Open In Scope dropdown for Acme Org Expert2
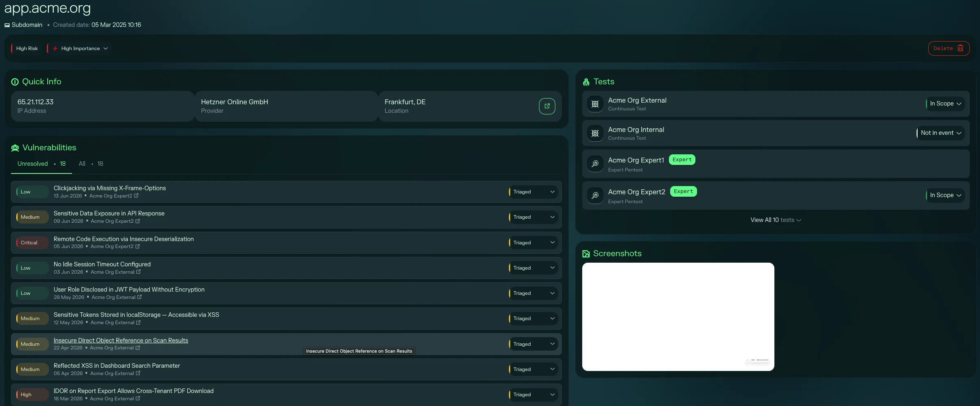The image size is (980, 406). pyautogui.click(x=945, y=195)
